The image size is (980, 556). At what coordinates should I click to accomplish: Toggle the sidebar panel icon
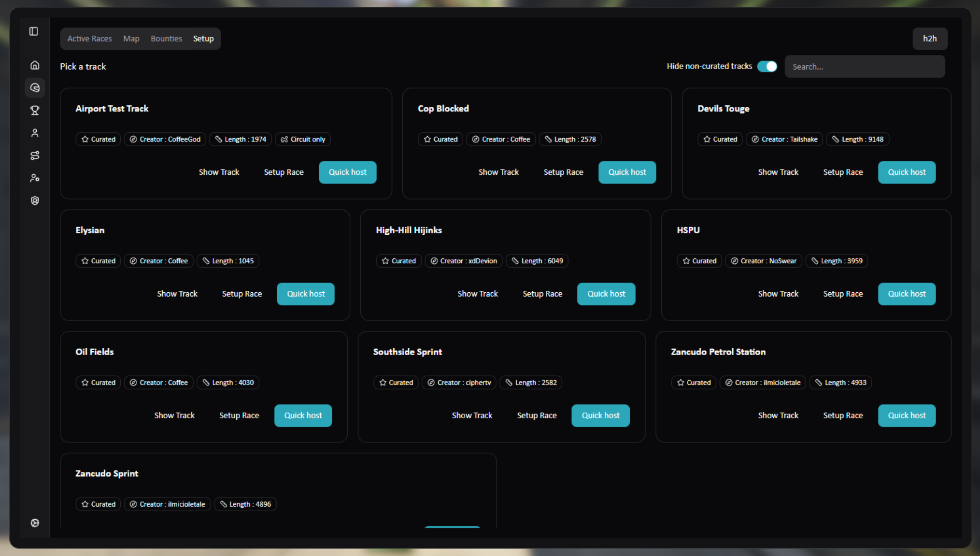pyautogui.click(x=34, y=31)
